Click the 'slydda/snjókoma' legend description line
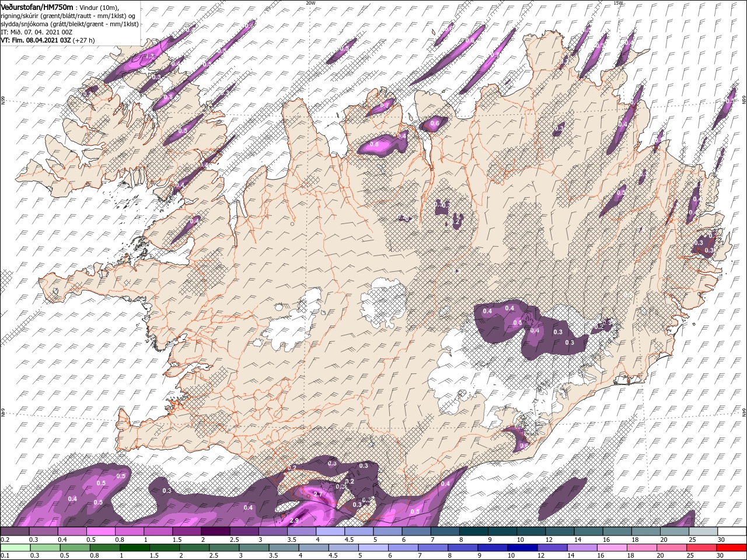Screen dimensions: 747x560 [69, 24]
